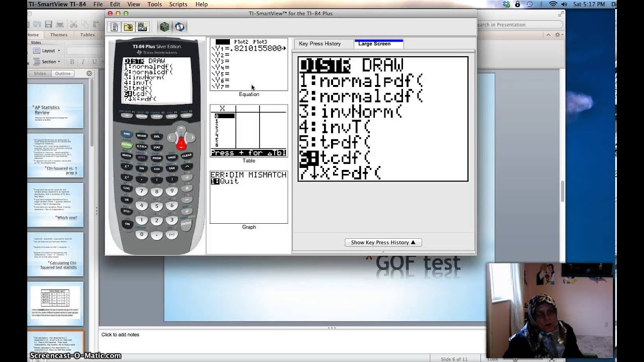Click the red down arrow key on calculator

[x=182, y=145]
